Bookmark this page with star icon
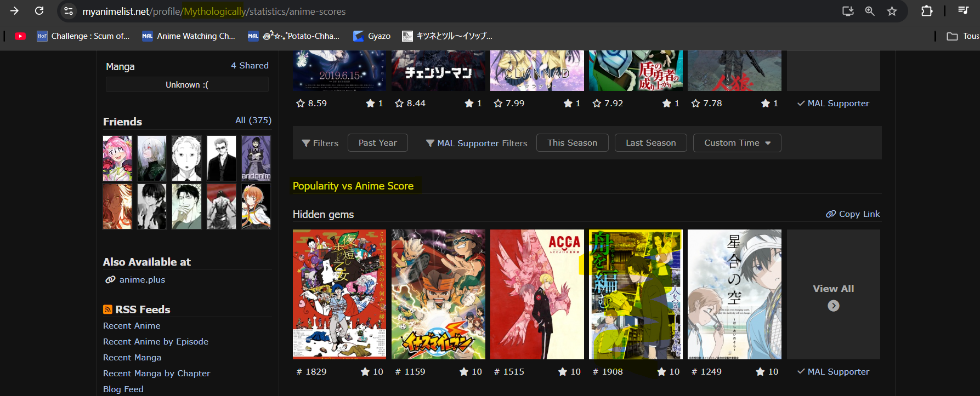Image resolution: width=980 pixels, height=396 pixels. coord(892,11)
